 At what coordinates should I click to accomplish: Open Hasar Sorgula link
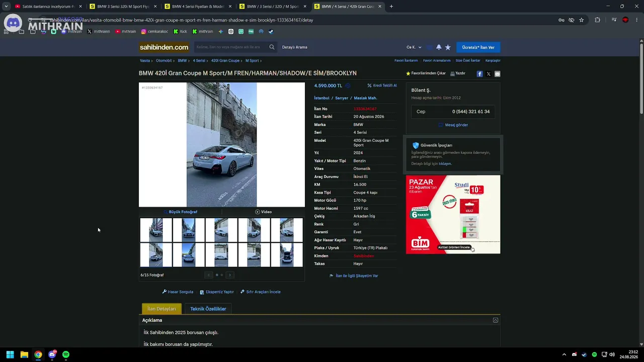(178, 292)
